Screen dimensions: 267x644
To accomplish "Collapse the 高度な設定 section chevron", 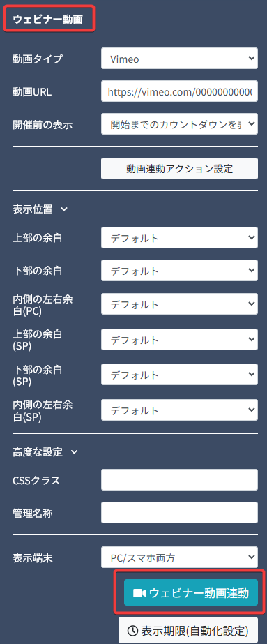I will 74,452.
